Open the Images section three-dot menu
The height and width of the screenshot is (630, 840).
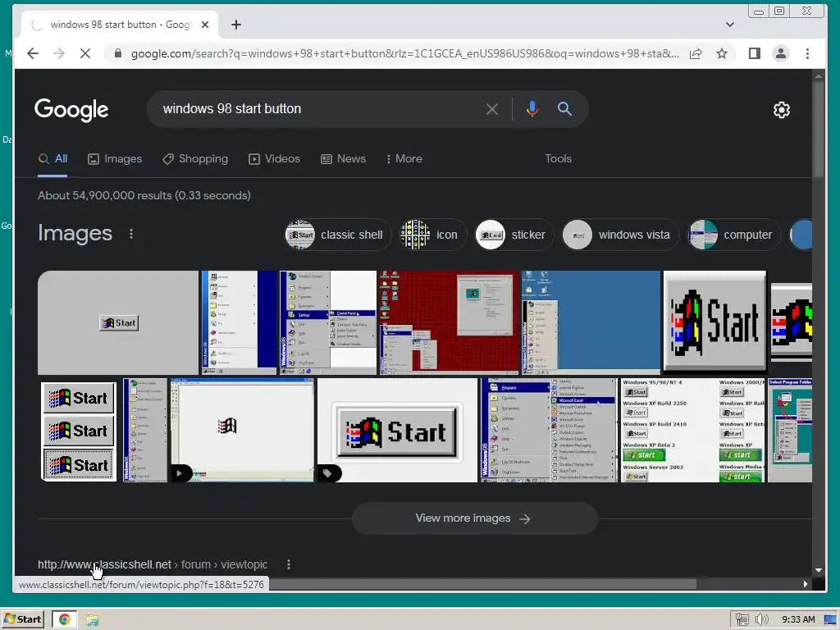[x=131, y=234]
